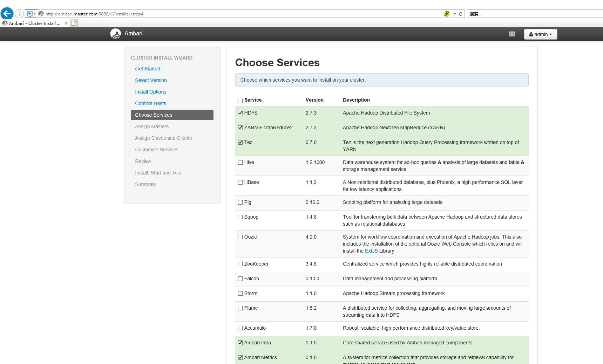Click Assign Slaves and Clients step
Image resolution: width=603 pixels, height=364 pixels.
[x=163, y=138]
